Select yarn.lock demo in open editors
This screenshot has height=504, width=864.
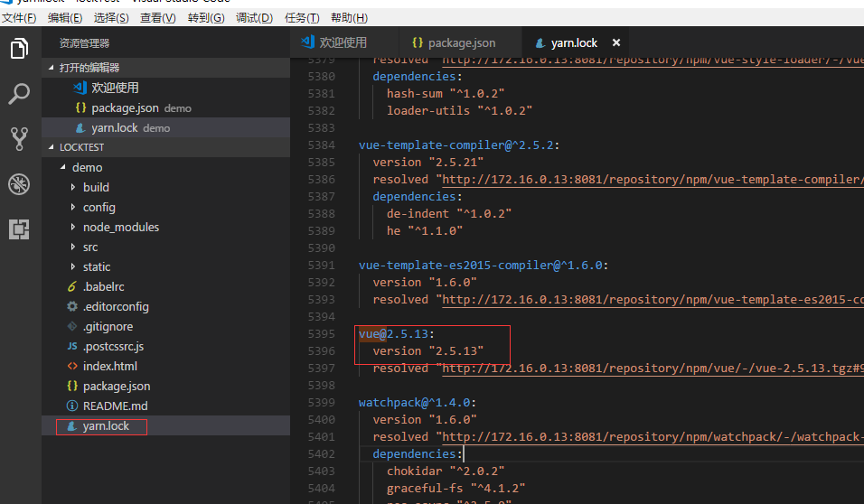pyautogui.click(x=166, y=127)
